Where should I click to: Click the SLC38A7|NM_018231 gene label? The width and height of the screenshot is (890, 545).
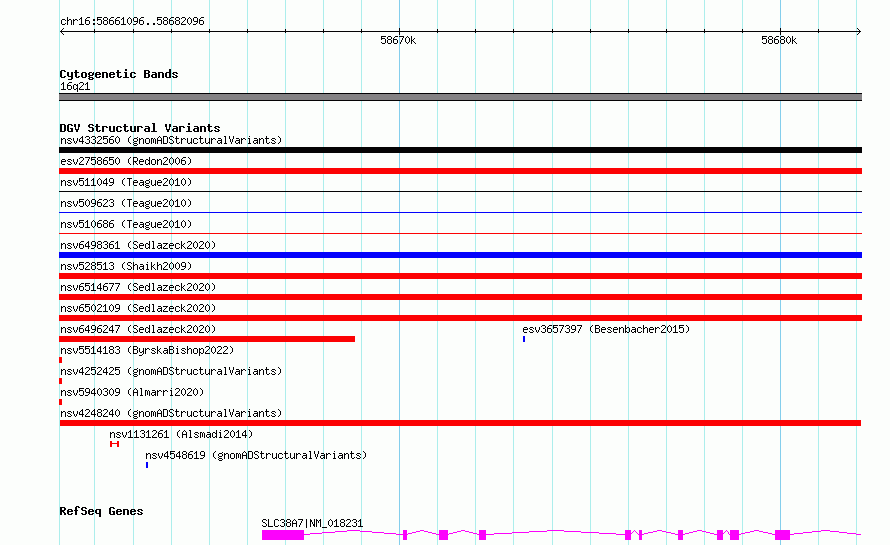click(x=312, y=523)
